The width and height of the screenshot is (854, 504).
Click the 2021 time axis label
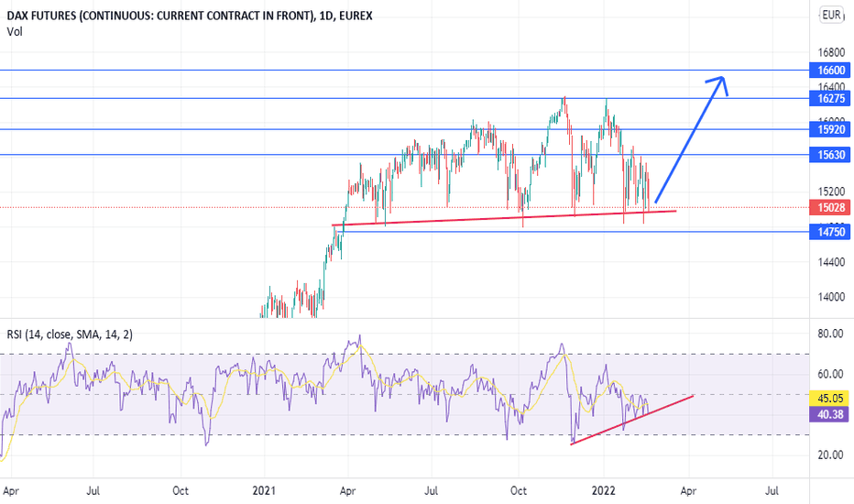click(x=264, y=491)
